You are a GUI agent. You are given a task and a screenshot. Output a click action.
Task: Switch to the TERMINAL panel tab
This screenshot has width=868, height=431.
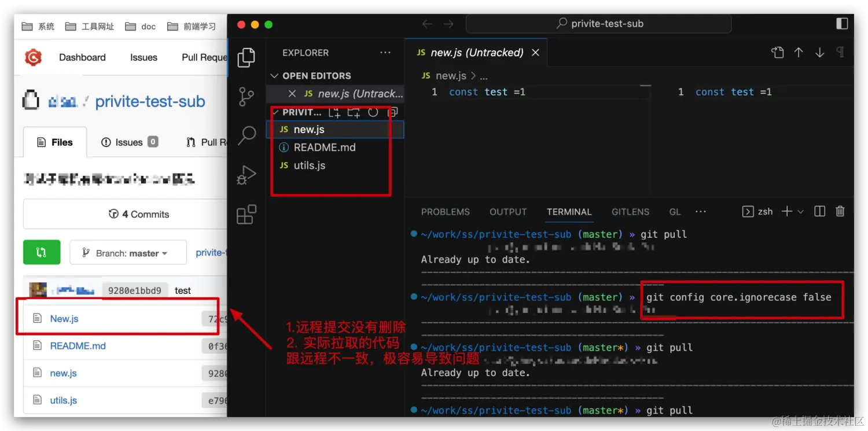(x=569, y=212)
